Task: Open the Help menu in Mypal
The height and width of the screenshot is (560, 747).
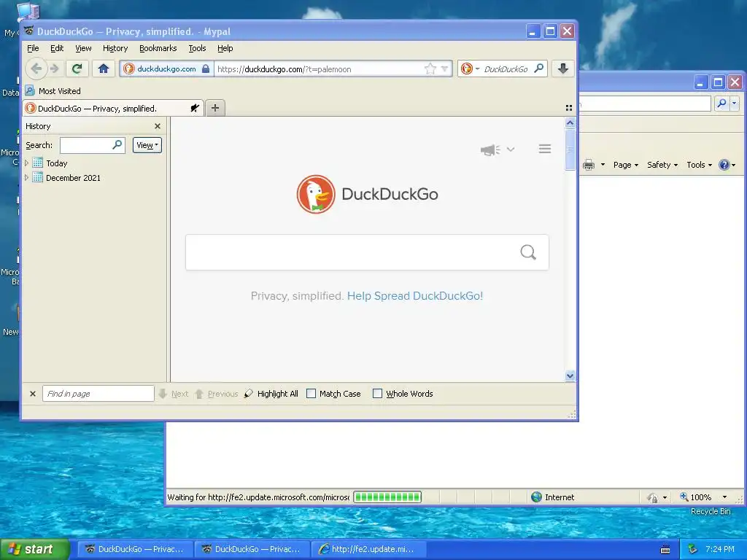Action: [x=225, y=48]
